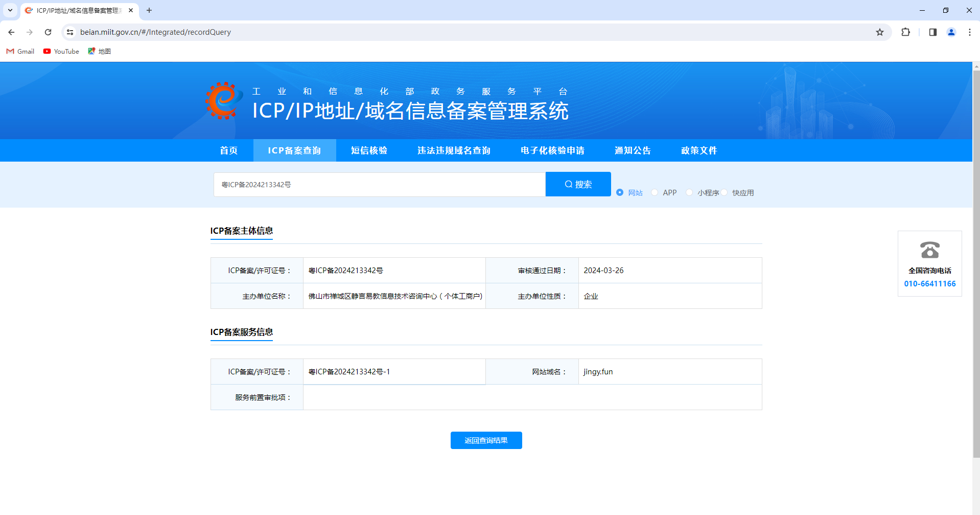Open Chrome three-dot menu
The height and width of the screenshot is (515, 980).
click(969, 32)
